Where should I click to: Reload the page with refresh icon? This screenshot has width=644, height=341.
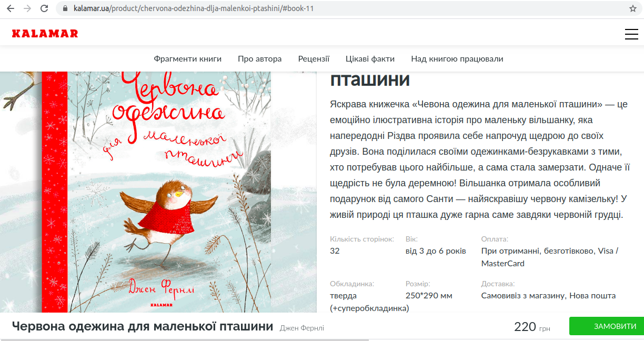(44, 8)
